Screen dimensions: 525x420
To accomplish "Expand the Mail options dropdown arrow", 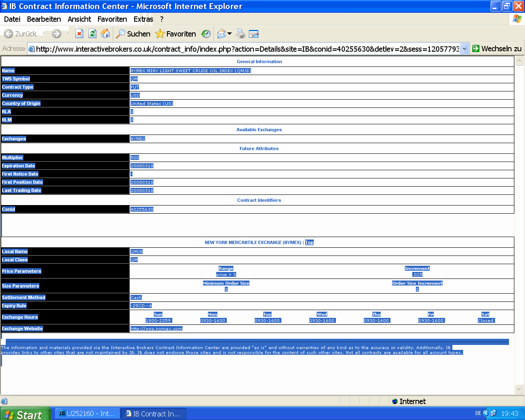I will 230,34.
